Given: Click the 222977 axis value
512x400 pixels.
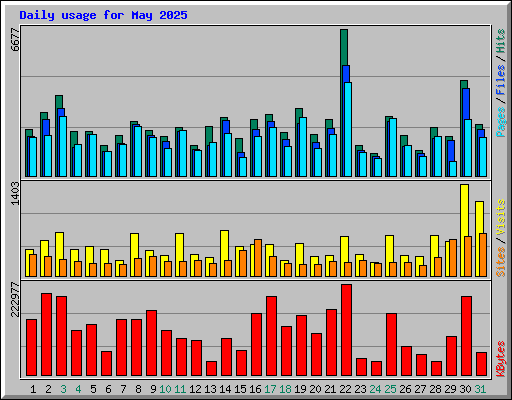Looking at the screenshot, I should point(15,299).
